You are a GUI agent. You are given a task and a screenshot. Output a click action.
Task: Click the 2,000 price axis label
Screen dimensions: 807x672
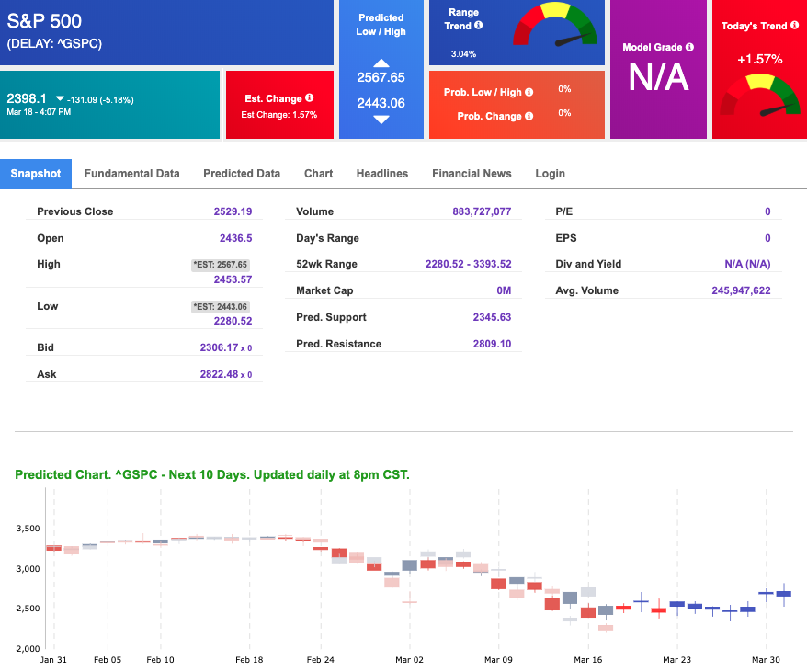28,649
